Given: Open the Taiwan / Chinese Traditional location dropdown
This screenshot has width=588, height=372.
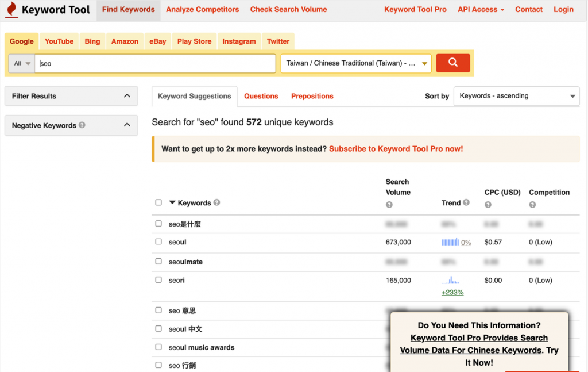Looking at the screenshot, I should click(356, 63).
